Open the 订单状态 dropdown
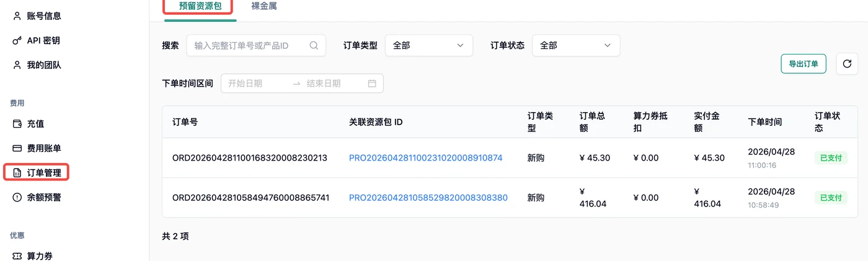 coord(576,45)
